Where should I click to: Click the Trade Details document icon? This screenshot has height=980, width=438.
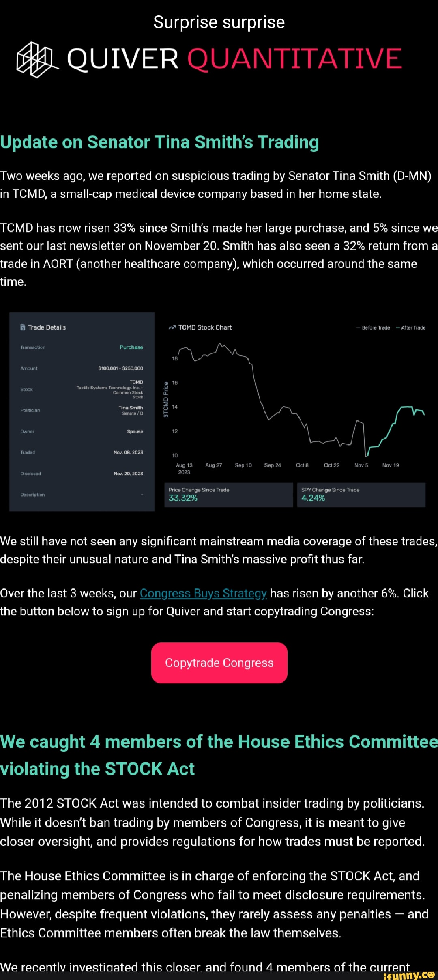(x=23, y=327)
